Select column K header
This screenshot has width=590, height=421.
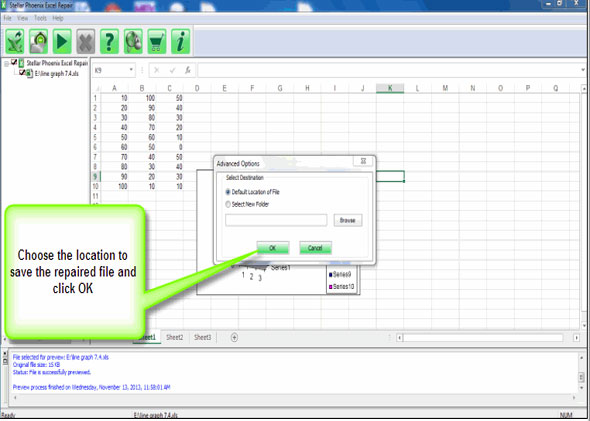point(390,88)
